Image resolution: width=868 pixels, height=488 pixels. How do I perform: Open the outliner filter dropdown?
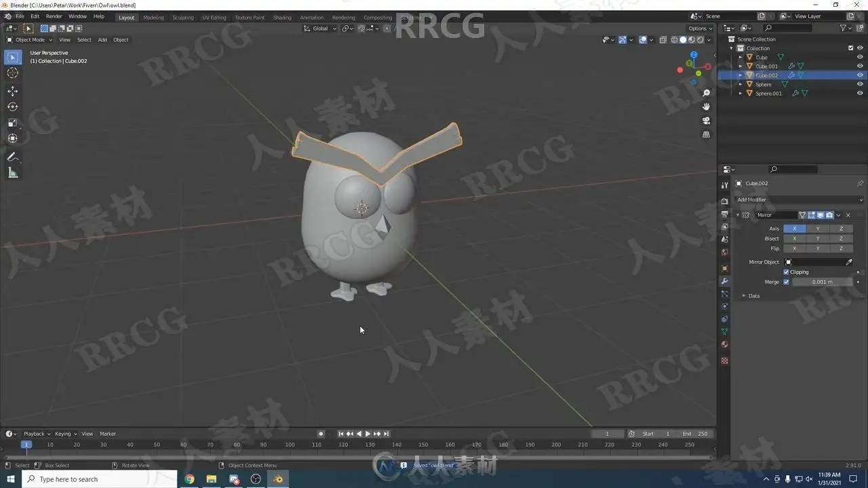coord(846,28)
